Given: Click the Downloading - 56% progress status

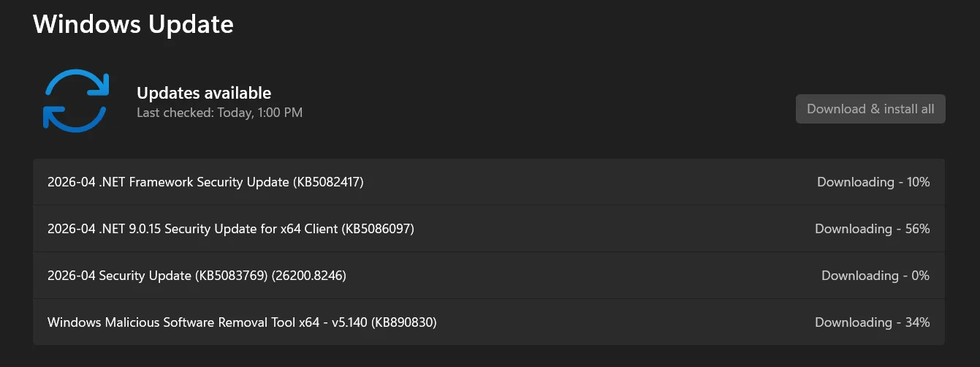Looking at the screenshot, I should [x=873, y=229].
